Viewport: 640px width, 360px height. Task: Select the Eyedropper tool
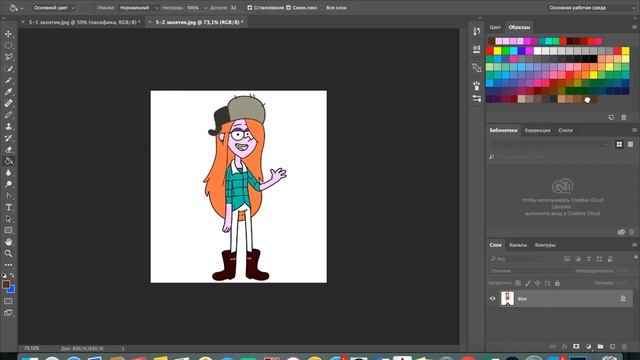pyautogui.click(x=8, y=92)
